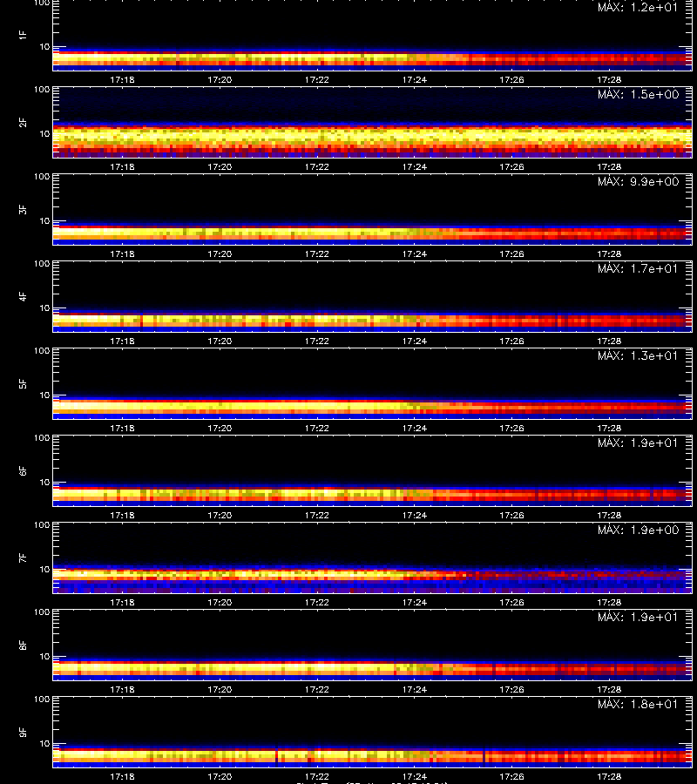Click the 17:22 time label under panel 1F
697x784 pixels.
[x=317, y=79]
